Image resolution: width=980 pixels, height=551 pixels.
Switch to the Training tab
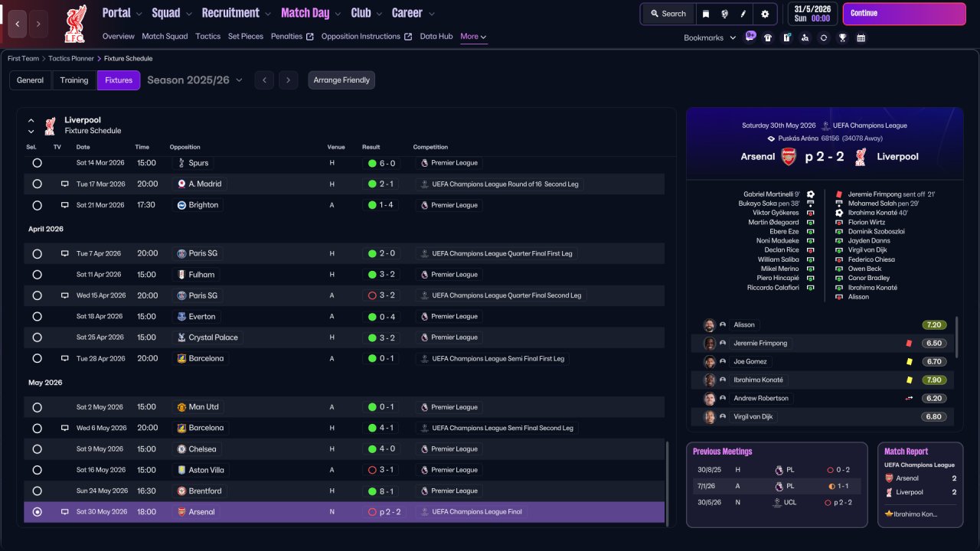(74, 80)
